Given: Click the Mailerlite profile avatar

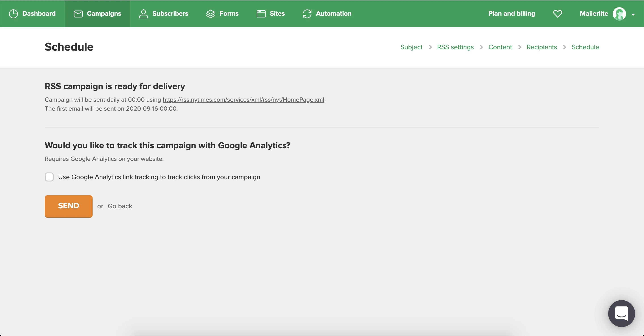Looking at the screenshot, I should 619,14.
